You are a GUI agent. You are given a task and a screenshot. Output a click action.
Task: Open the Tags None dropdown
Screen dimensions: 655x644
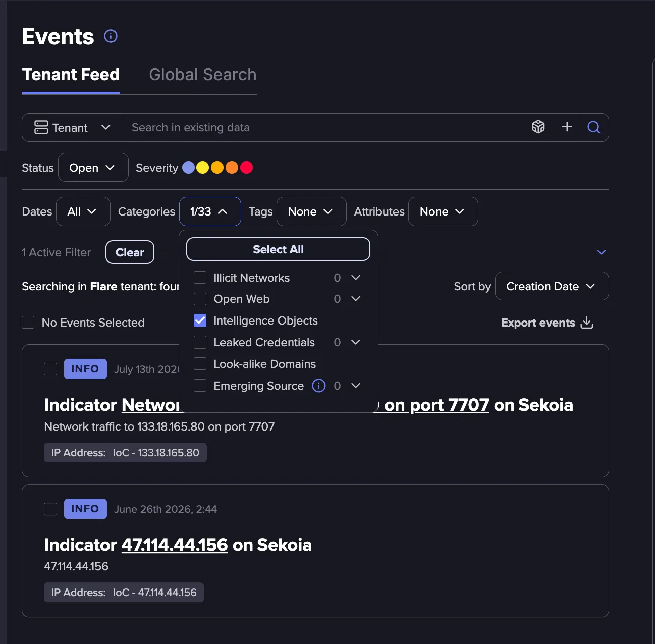(311, 211)
